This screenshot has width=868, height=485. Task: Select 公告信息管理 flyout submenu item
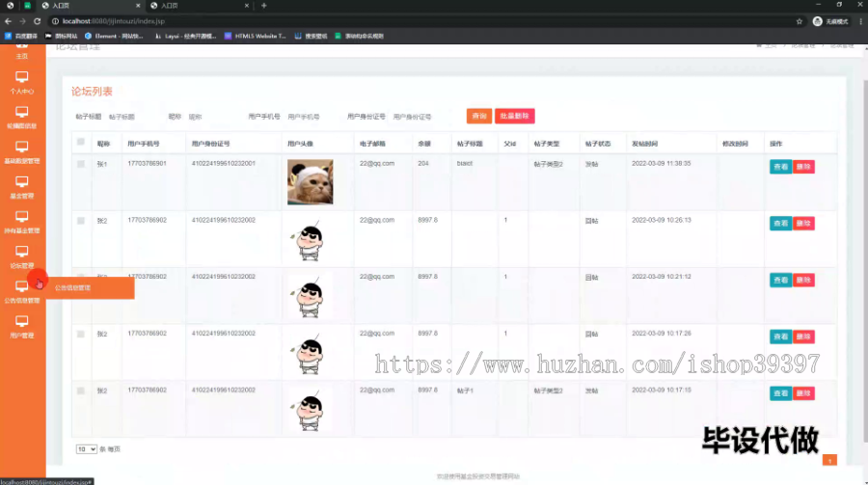pyautogui.click(x=91, y=288)
